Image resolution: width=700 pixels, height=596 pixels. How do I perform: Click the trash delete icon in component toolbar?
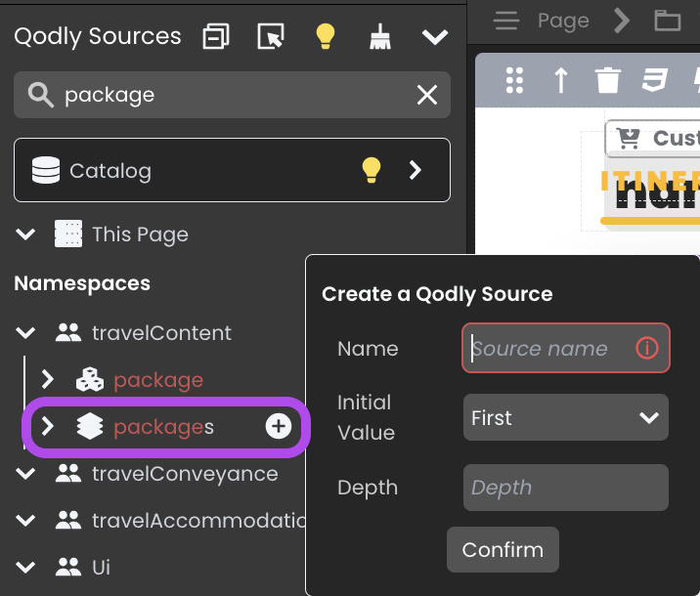click(x=608, y=80)
